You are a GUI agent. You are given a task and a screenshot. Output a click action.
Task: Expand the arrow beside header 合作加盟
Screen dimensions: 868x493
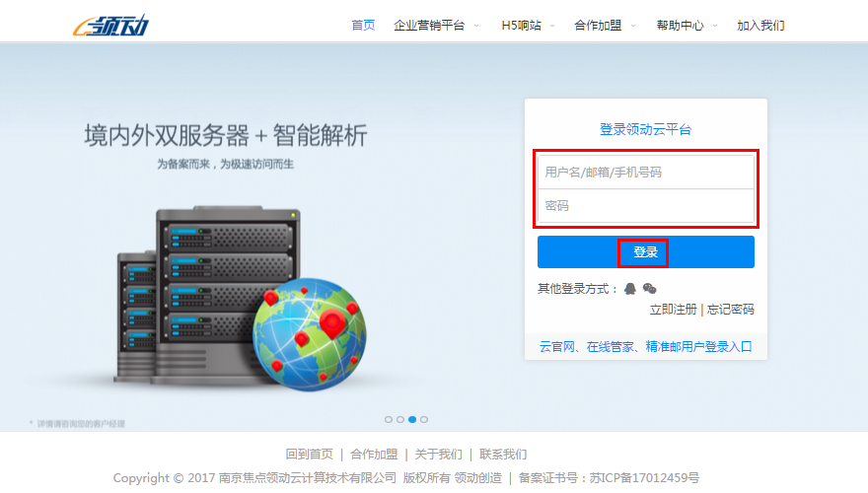633,26
